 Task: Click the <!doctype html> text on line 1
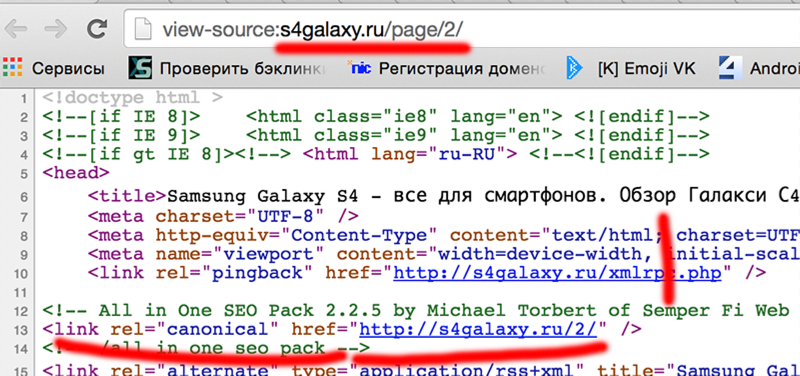[133, 97]
